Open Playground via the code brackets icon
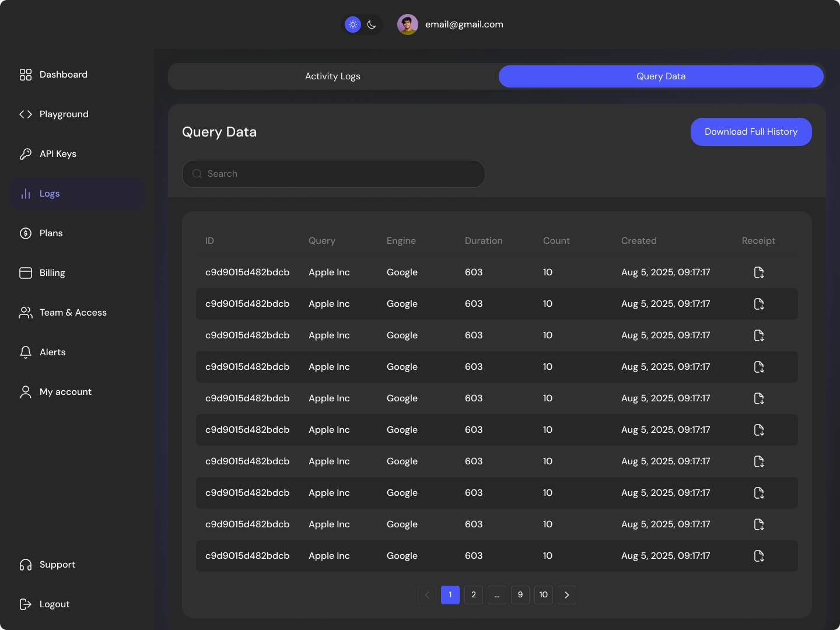Screen dimensions: 840x630 pos(25,114)
